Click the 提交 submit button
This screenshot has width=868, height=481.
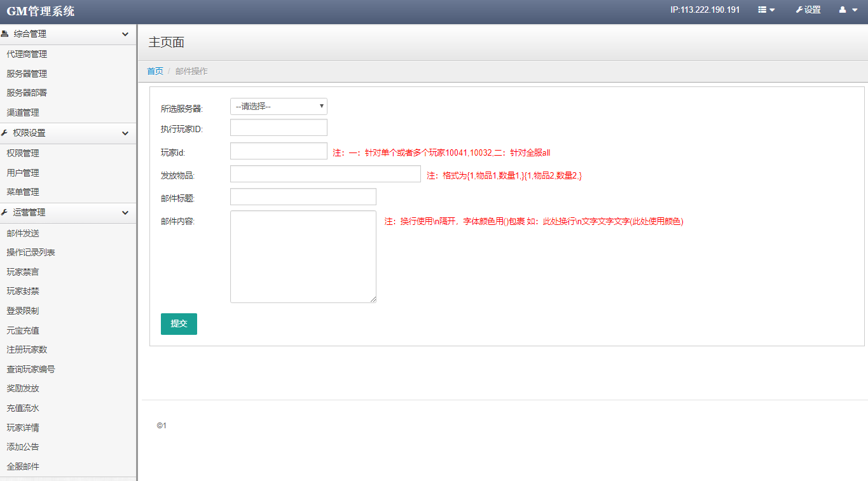coord(179,324)
